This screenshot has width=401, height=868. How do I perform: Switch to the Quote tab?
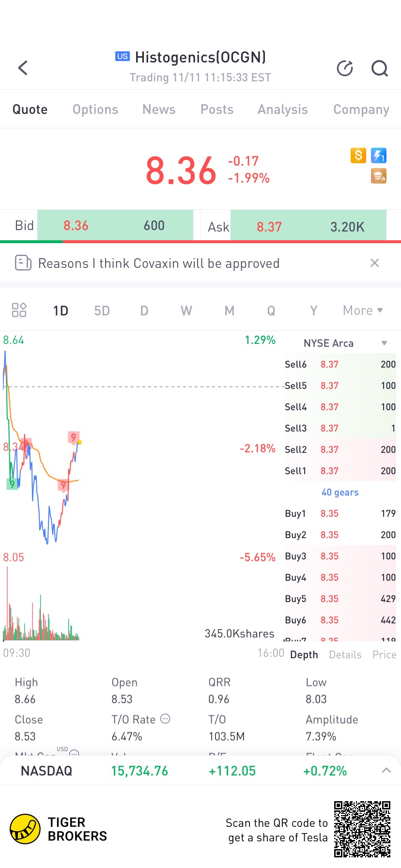tap(30, 109)
